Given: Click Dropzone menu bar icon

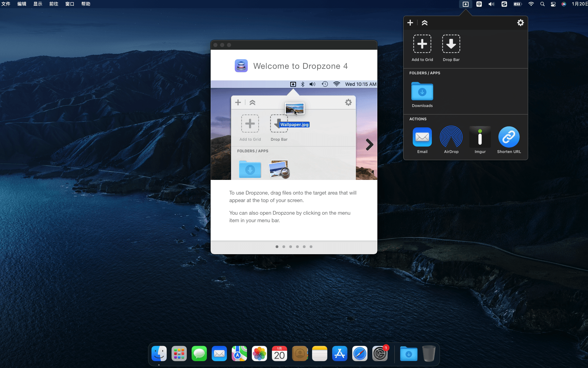Looking at the screenshot, I should tap(465, 4).
